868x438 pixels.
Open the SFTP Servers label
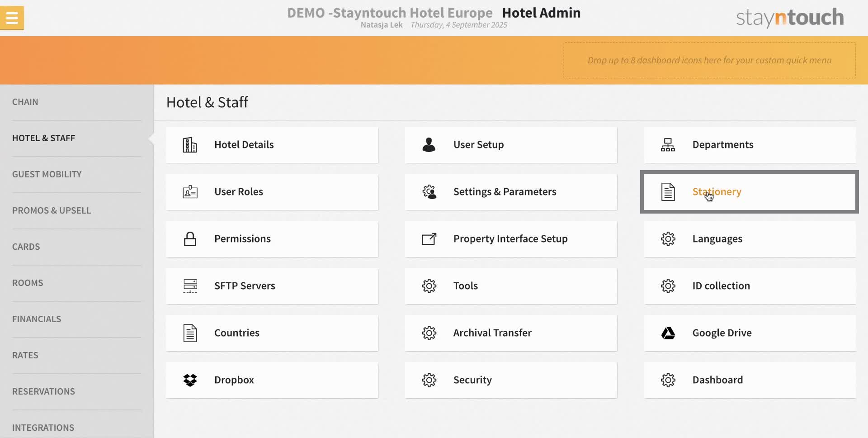click(x=245, y=286)
